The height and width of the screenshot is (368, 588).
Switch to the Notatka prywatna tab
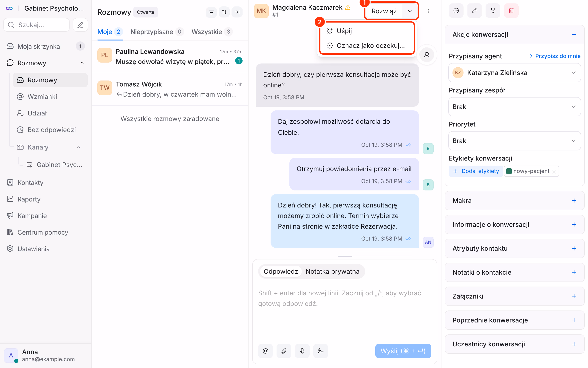pos(332,271)
